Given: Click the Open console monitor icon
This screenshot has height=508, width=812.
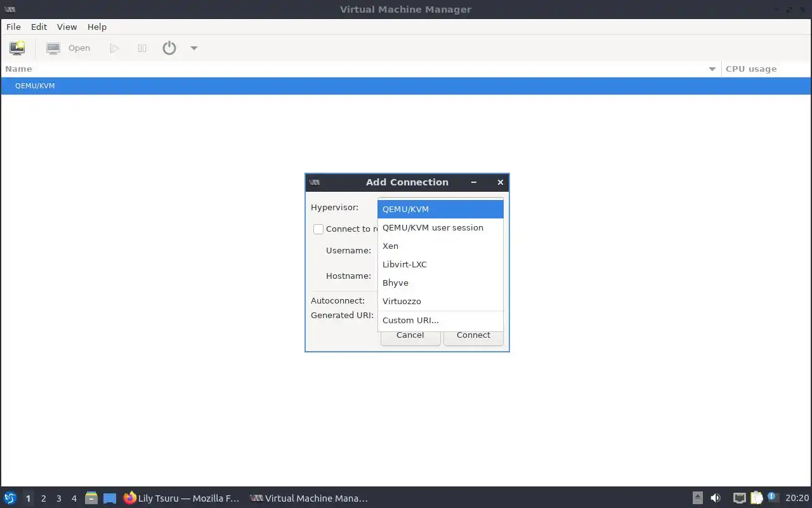Looking at the screenshot, I should tap(53, 48).
